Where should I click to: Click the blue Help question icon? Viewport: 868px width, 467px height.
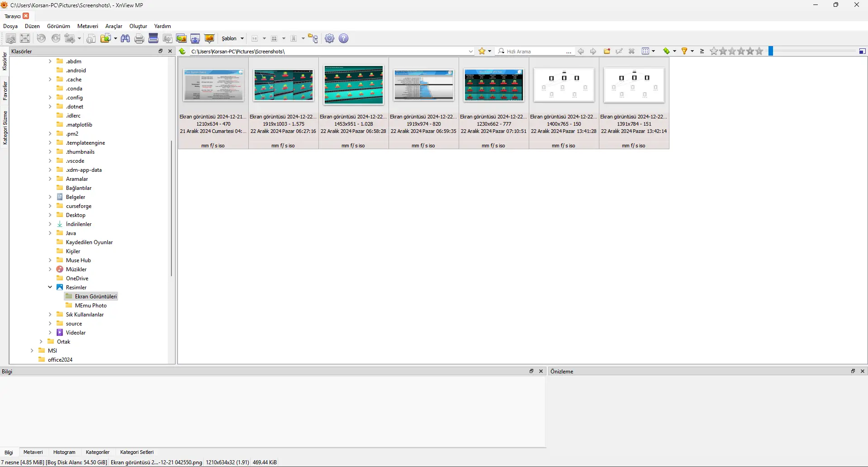(x=344, y=38)
